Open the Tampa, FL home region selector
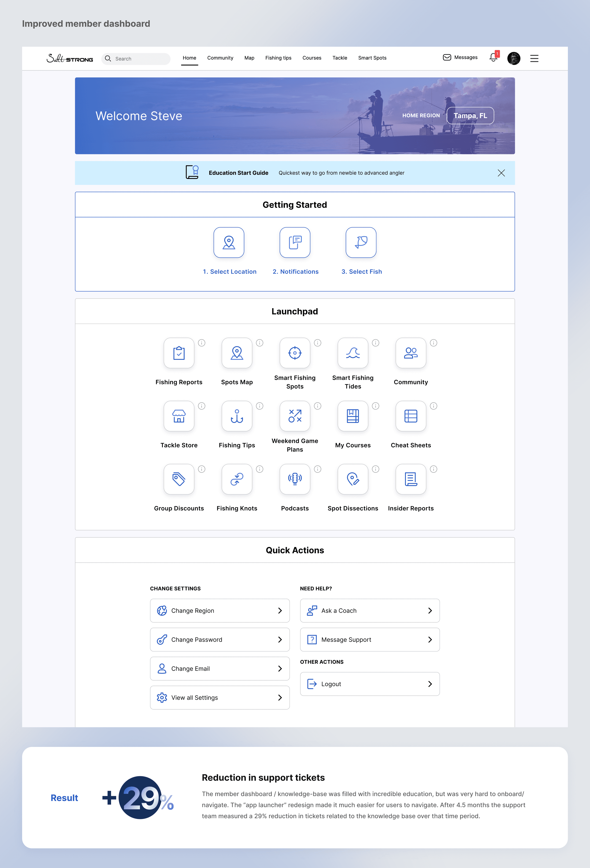Image resolution: width=590 pixels, height=868 pixels. click(470, 115)
